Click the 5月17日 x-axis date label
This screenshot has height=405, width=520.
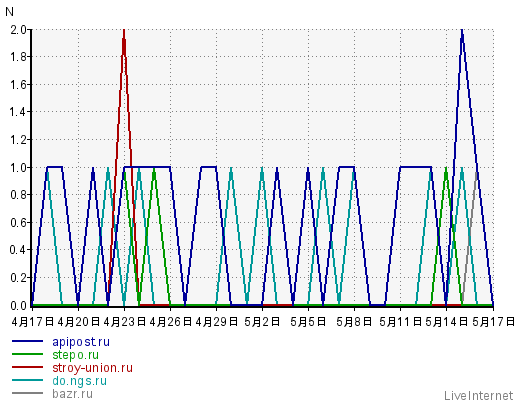(493, 322)
